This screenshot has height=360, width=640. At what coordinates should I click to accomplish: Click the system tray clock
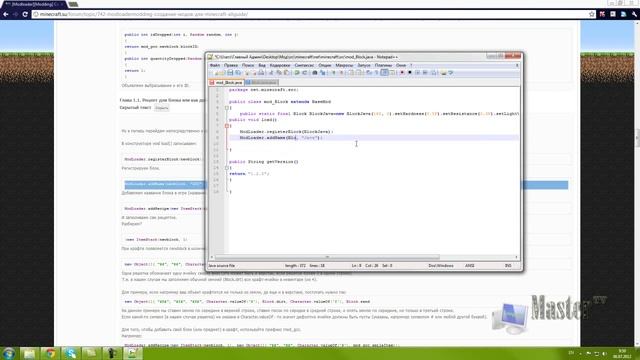point(622,353)
